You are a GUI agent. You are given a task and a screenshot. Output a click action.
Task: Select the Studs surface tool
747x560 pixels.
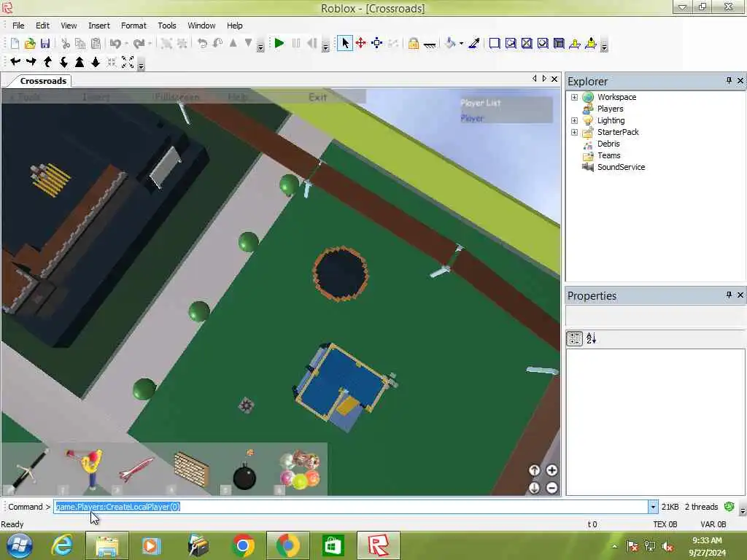tap(543, 43)
